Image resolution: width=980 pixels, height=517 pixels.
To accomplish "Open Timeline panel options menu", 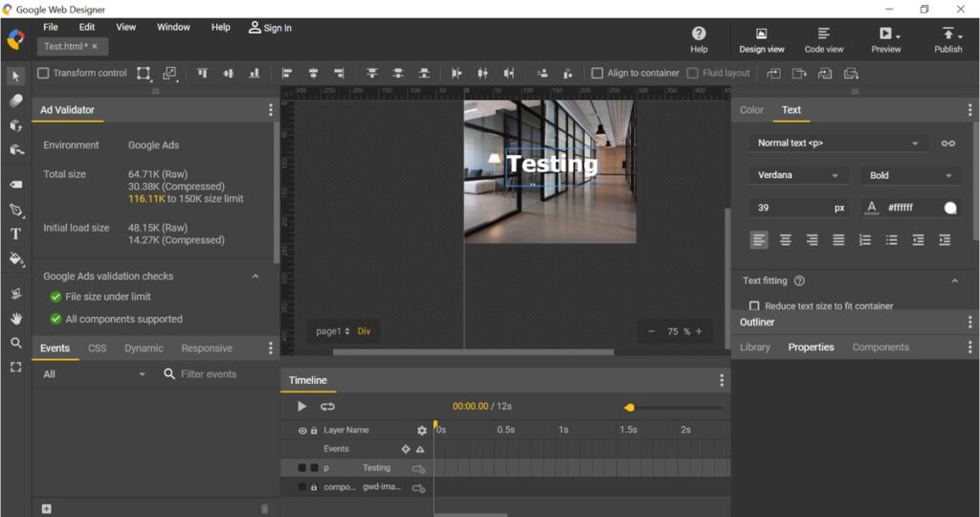I will 722,380.
